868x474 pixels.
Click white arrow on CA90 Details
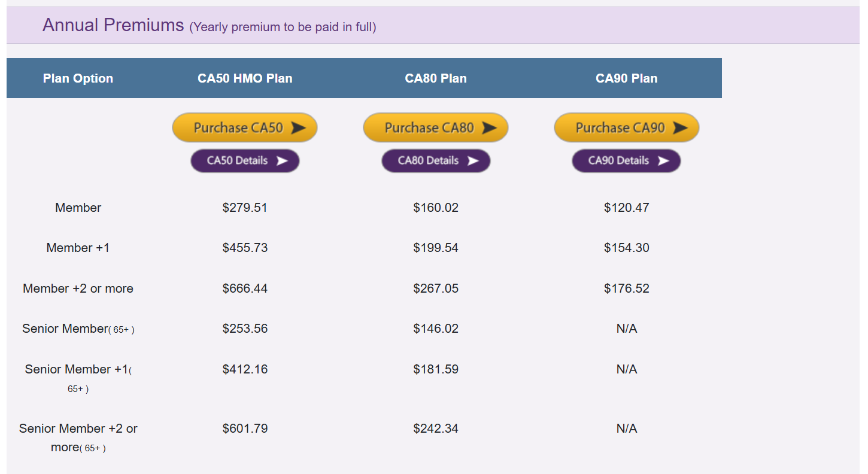pos(663,160)
